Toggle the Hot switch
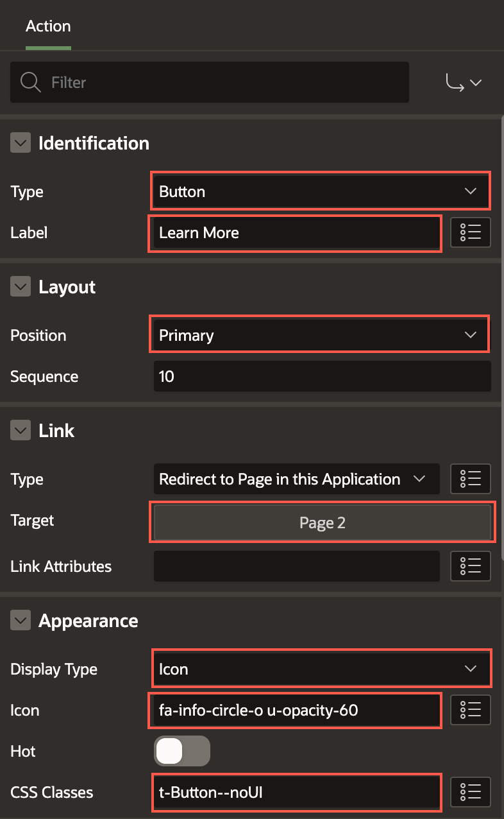 point(181,751)
